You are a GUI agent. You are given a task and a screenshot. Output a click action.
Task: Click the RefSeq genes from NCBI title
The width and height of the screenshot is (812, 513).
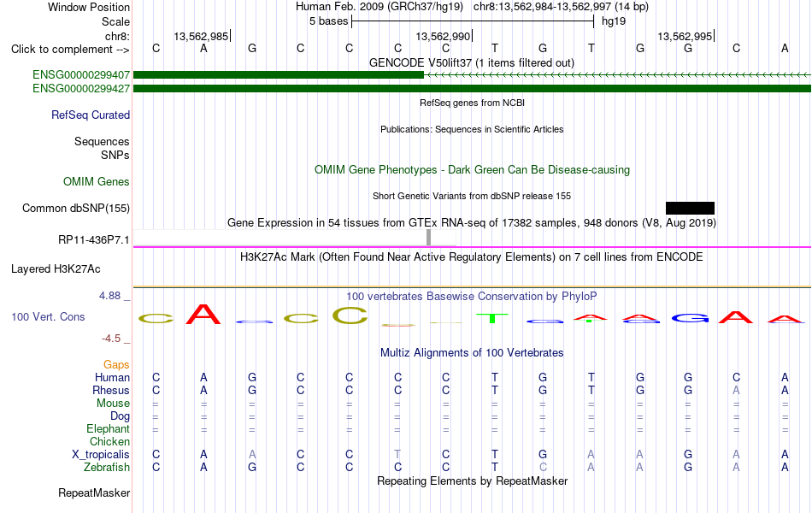(472, 103)
